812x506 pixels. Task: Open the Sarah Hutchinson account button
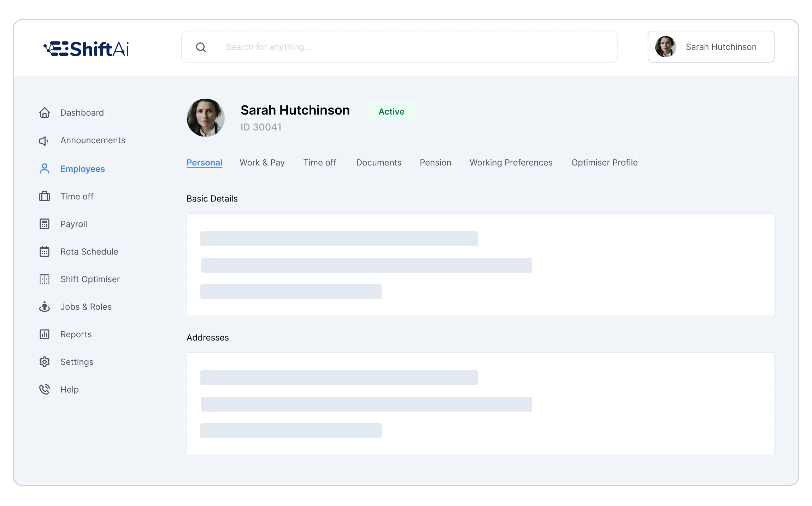coord(711,47)
